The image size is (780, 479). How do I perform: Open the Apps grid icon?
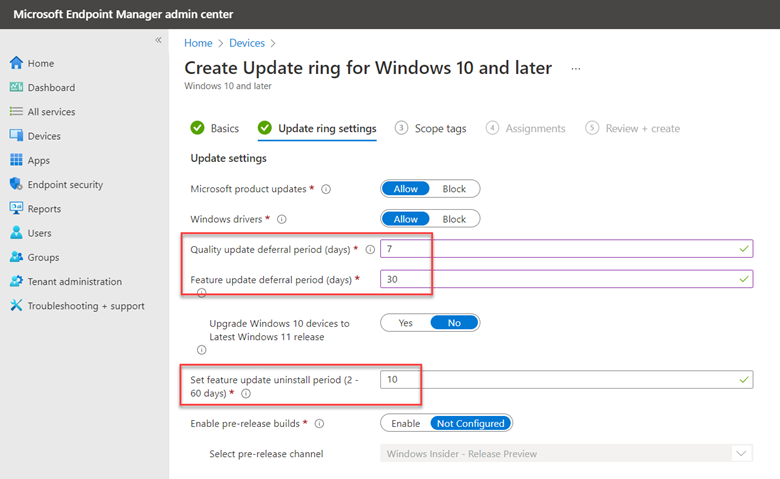coord(16,160)
